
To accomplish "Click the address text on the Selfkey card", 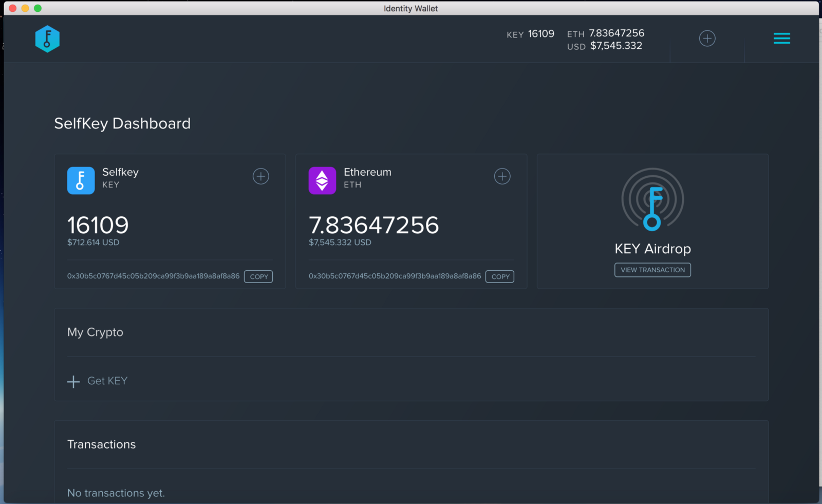I will [153, 276].
